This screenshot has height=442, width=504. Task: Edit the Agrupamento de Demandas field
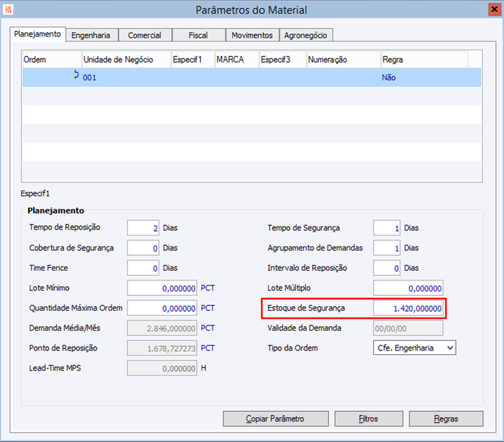coord(387,248)
